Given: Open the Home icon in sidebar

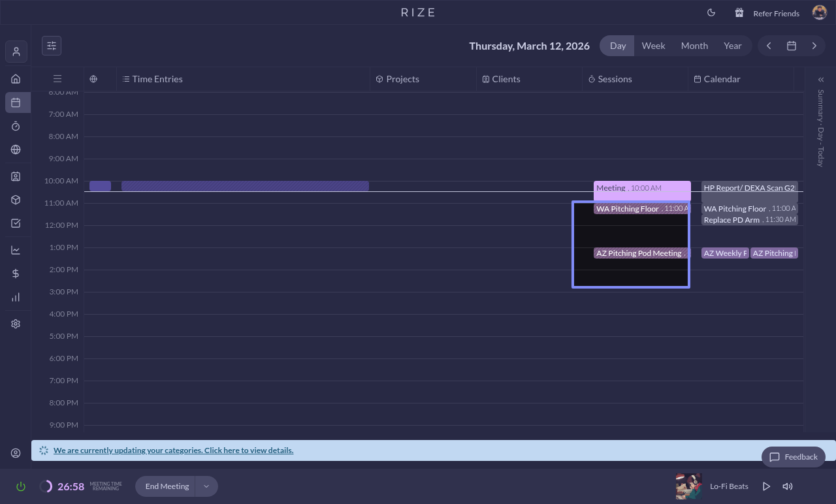Looking at the screenshot, I should [x=16, y=79].
